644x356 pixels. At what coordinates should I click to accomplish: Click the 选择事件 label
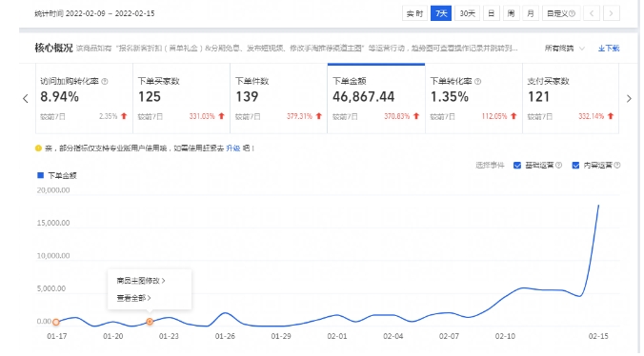[490, 166]
